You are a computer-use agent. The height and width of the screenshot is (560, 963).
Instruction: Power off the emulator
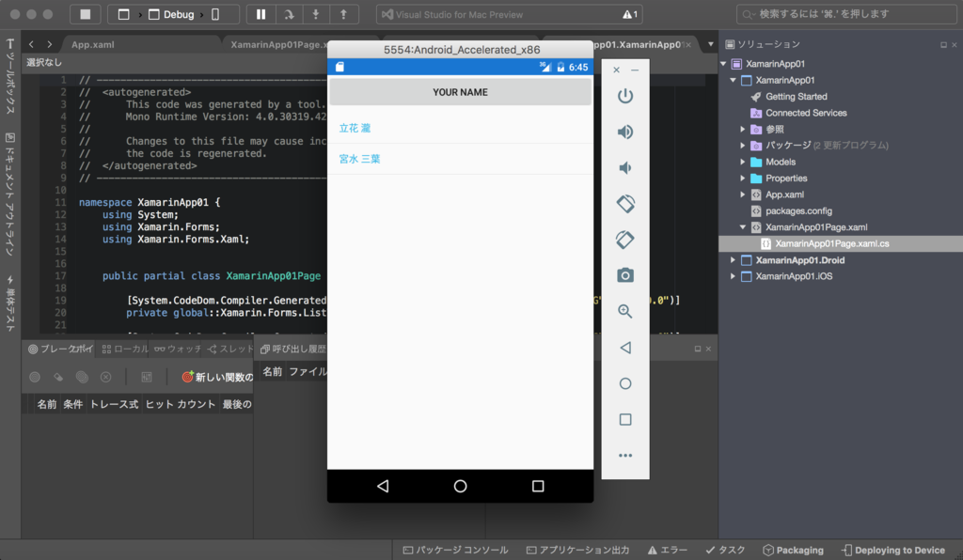pyautogui.click(x=625, y=96)
